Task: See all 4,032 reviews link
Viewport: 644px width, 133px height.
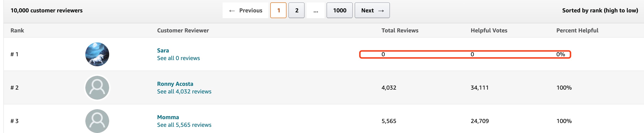Action: click(x=184, y=92)
